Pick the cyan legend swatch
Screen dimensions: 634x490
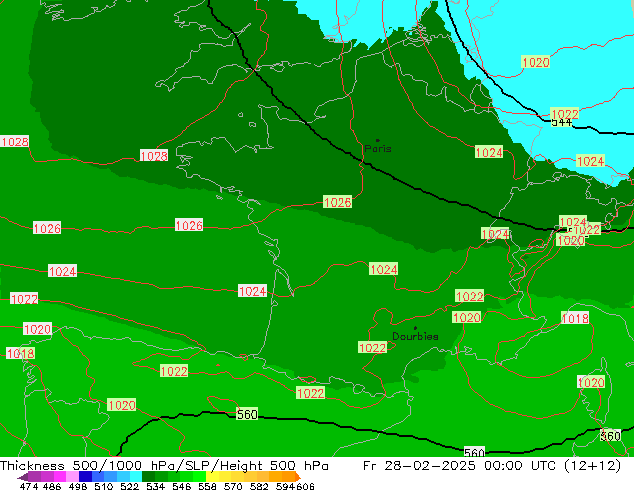pyautogui.click(x=136, y=476)
